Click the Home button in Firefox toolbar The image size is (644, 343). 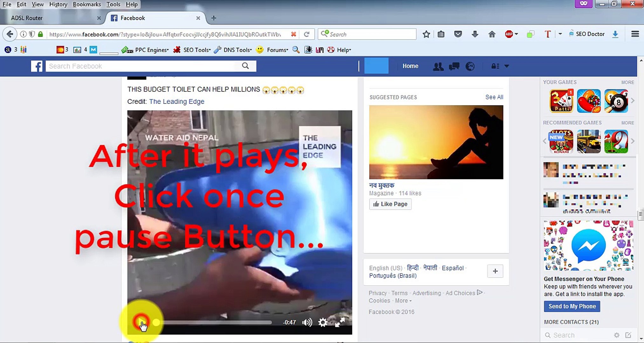[492, 34]
